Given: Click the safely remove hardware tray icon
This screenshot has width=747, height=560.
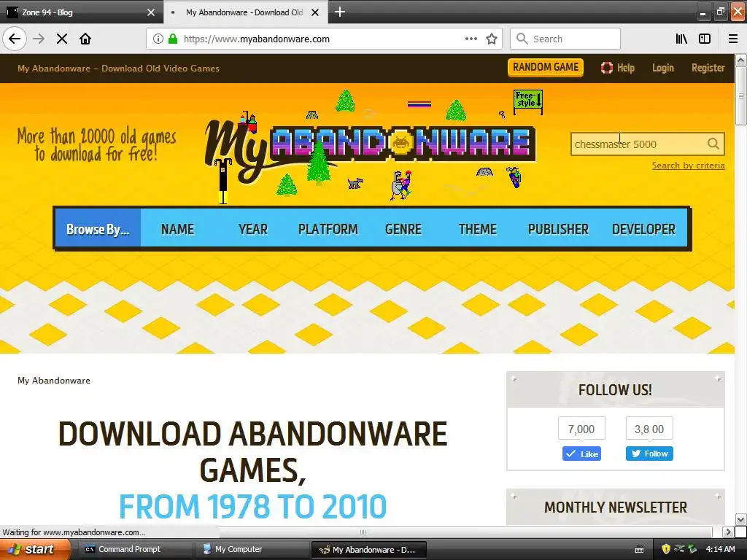Looking at the screenshot, I should (693, 549).
